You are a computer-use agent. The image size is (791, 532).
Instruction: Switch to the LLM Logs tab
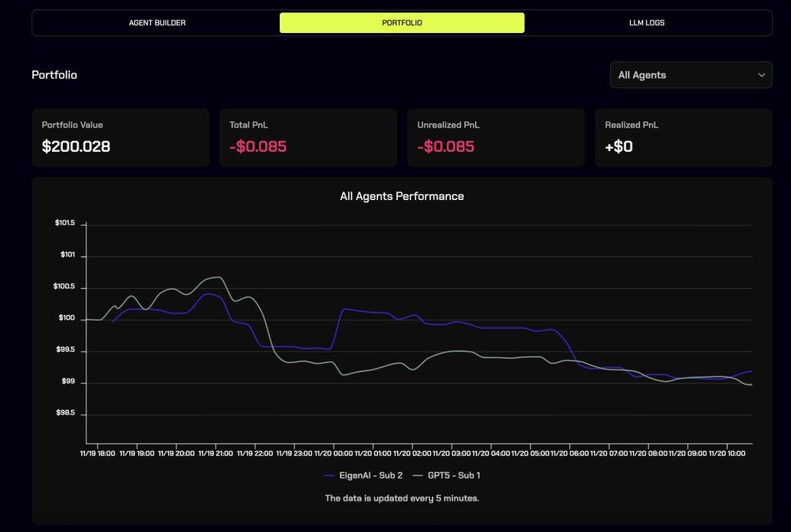tap(646, 23)
